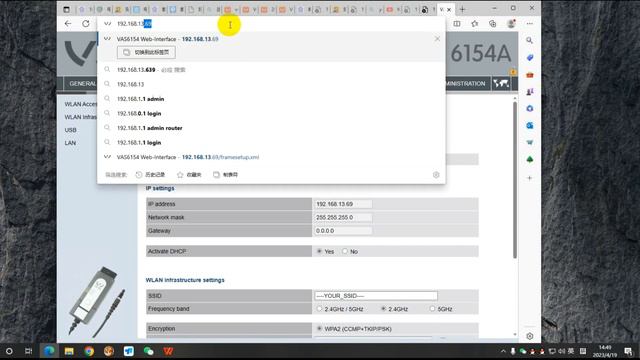
Task: Open split screen icon in toolbar
Action: [457, 24]
